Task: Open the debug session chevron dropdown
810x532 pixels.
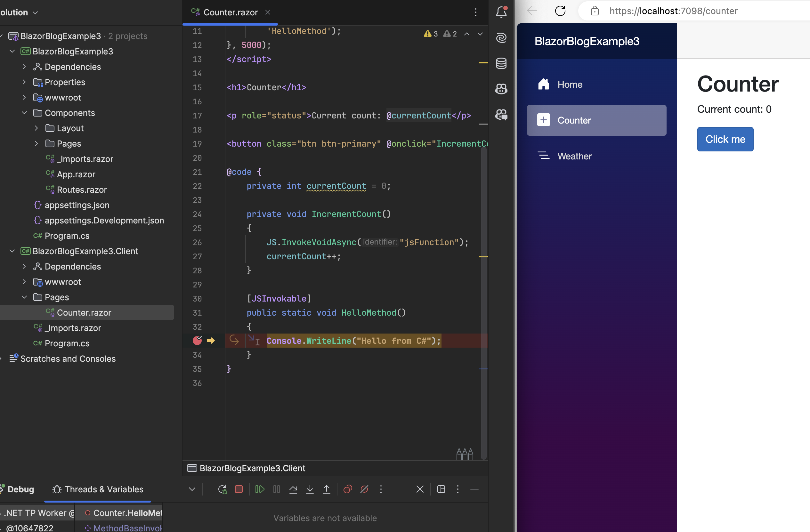Action: tap(192, 489)
